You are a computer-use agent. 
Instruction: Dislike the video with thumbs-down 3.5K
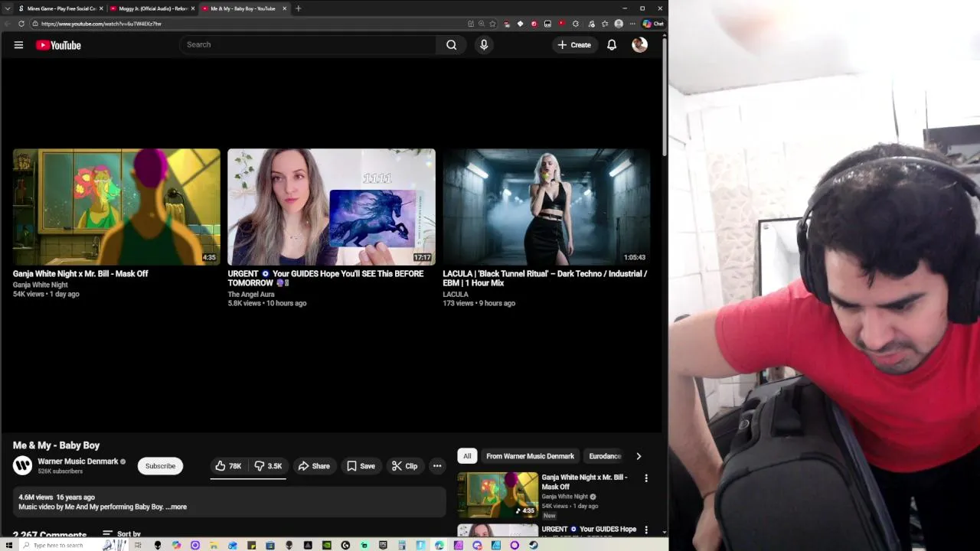point(268,466)
